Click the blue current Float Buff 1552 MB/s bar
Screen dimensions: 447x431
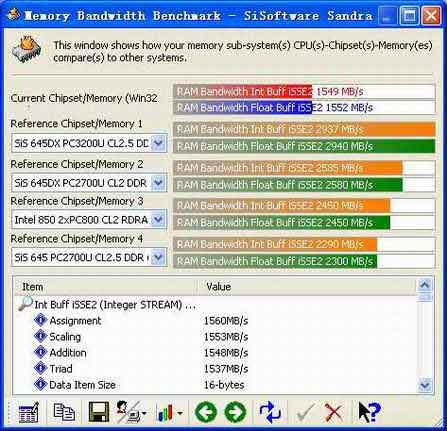243,107
